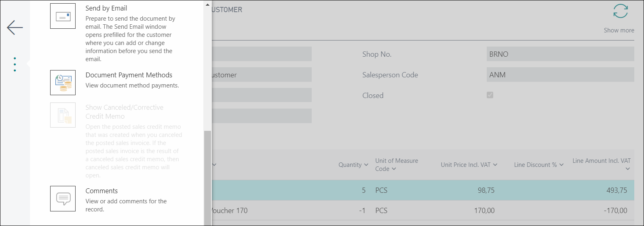Click the Send by Email envelope icon
Image resolution: width=644 pixels, height=226 pixels.
pos(63,16)
